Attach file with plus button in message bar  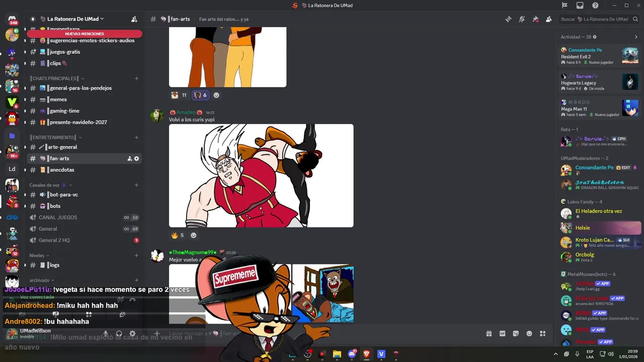coord(157,333)
